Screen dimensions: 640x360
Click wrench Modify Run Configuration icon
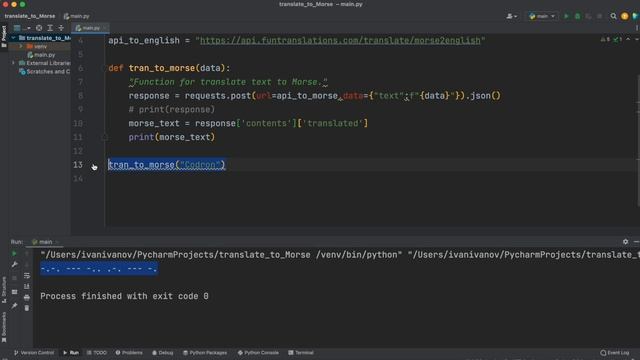14,265
